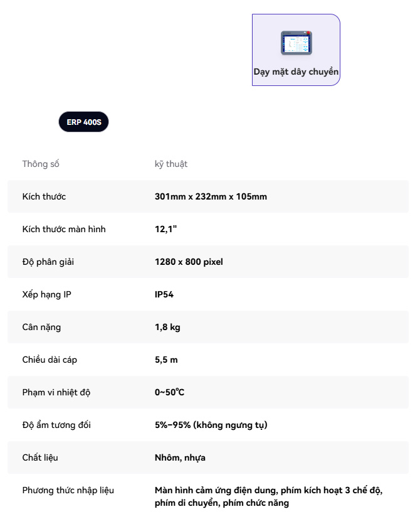Viewport: 420px width, 524px height.
Task: Select the 'Độ phân giải' row label
Action: (48, 262)
